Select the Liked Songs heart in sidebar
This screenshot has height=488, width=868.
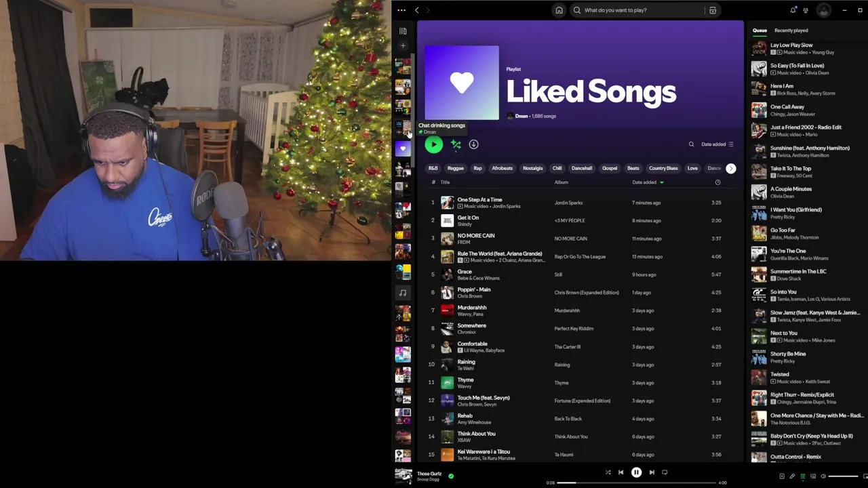[403, 149]
